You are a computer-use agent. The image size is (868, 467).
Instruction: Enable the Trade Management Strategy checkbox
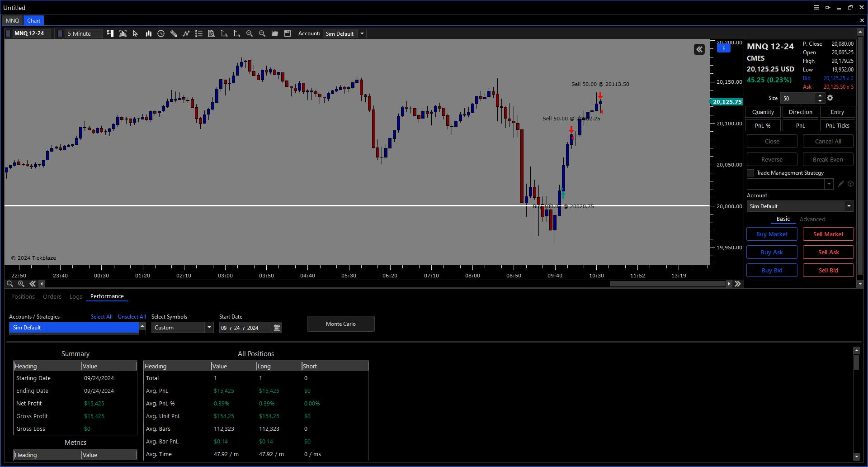(x=750, y=173)
